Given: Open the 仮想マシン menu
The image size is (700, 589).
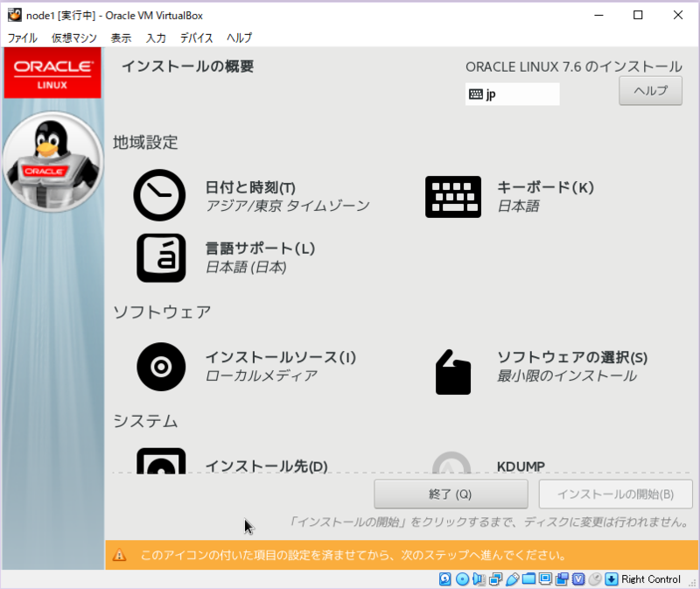Looking at the screenshot, I should 74,38.
